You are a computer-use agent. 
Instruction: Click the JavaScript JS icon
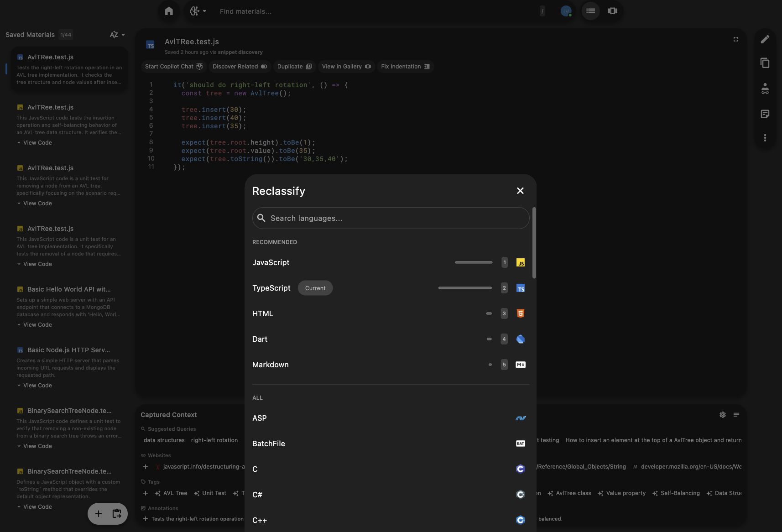pos(520,262)
